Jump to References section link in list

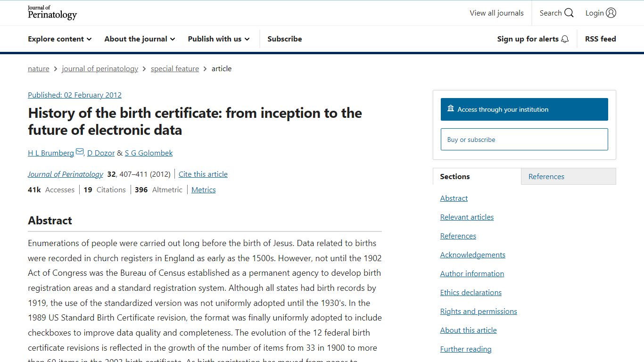[458, 236]
